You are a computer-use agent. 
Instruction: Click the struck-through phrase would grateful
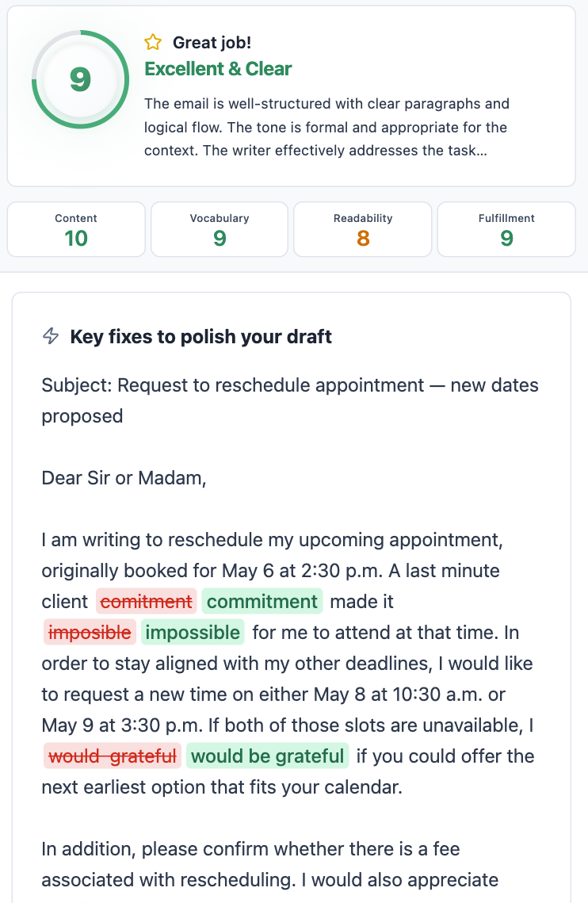(x=113, y=756)
